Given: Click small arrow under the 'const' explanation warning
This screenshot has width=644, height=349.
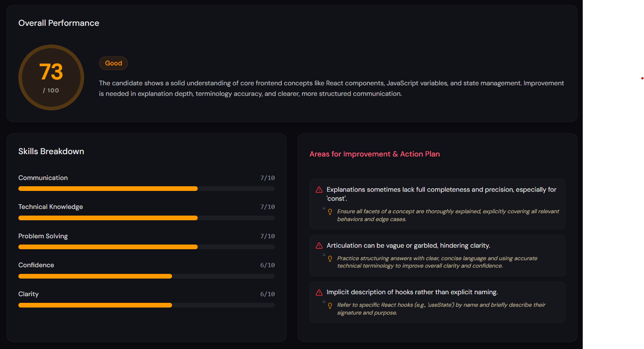Looking at the screenshot, I should 324,208.
